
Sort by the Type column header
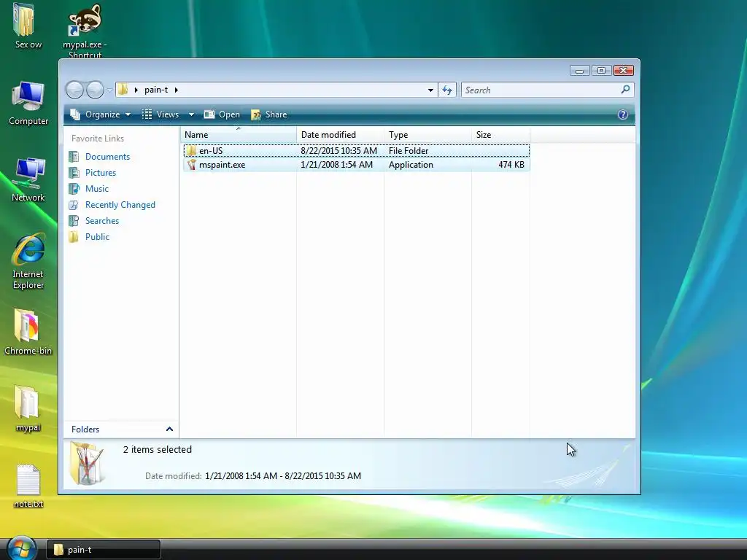pos(427,135)
